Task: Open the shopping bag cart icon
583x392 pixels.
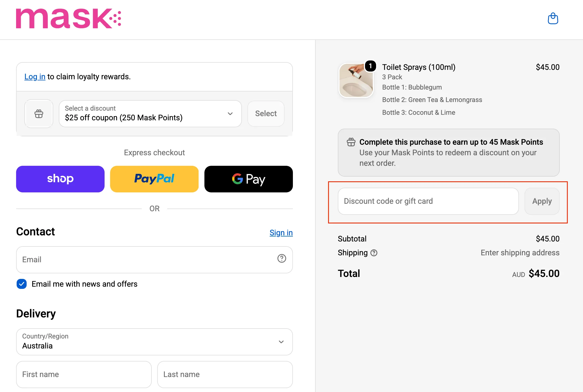Action: [553, 19]
